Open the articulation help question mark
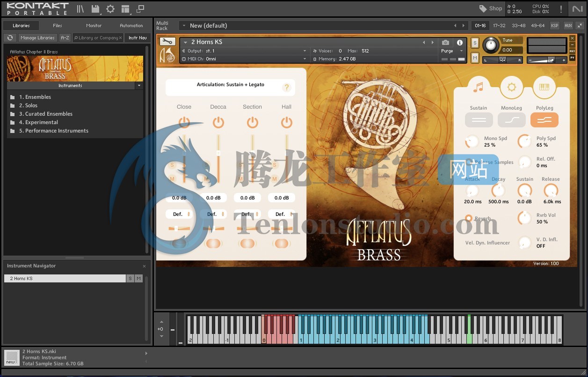 (287, 88)
